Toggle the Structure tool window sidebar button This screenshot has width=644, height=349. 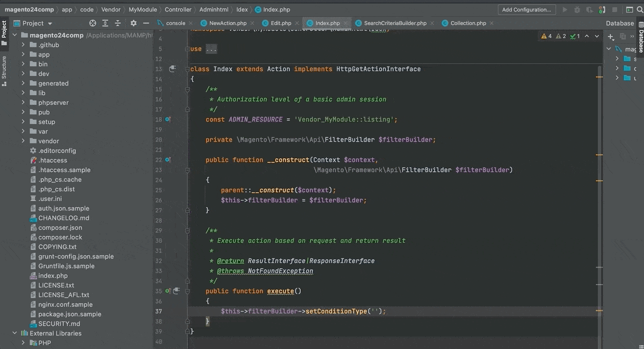pos(4,70)
